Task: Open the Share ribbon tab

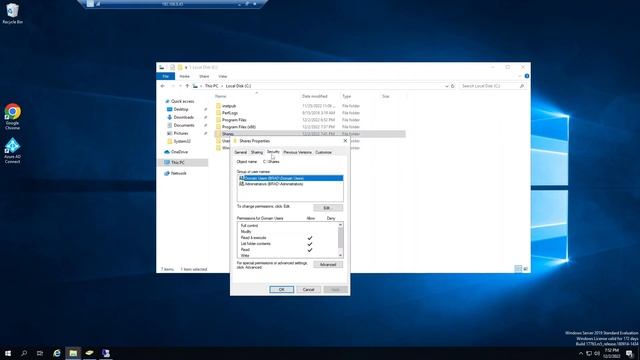Action: (204, 76)
